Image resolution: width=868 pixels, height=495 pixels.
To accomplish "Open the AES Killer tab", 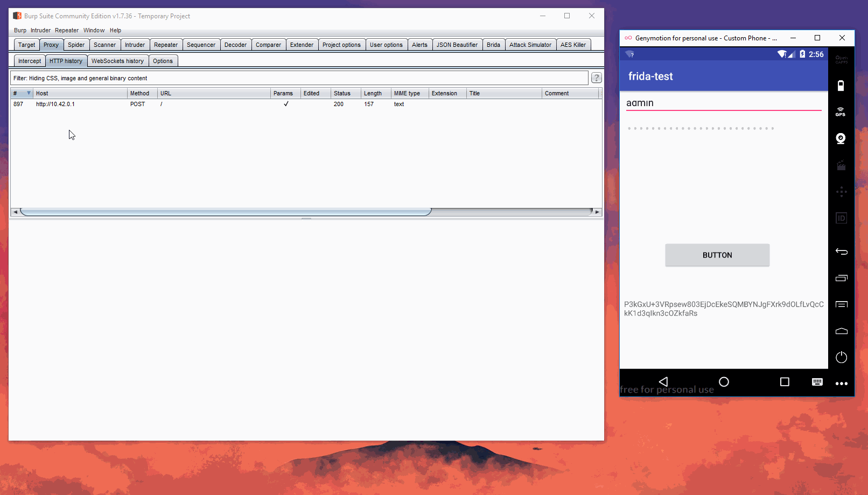I will (573, 45).
